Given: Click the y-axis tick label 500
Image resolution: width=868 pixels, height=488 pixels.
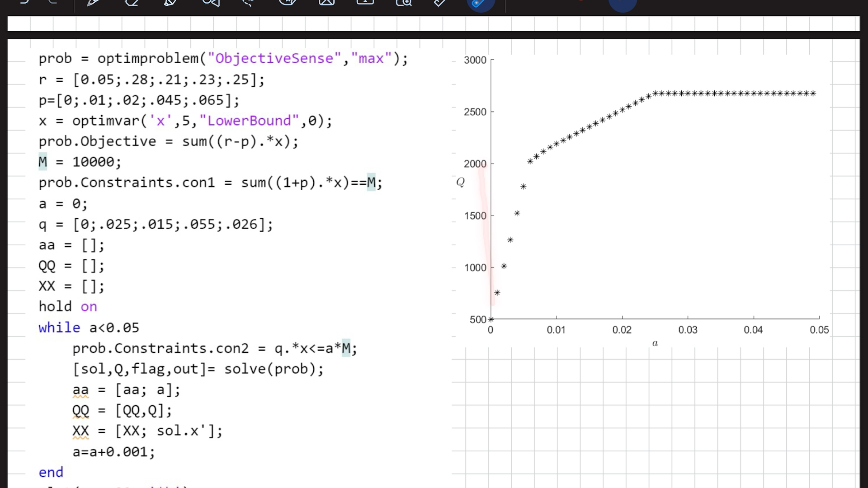Looking at the screenshot, I should 478,320.
